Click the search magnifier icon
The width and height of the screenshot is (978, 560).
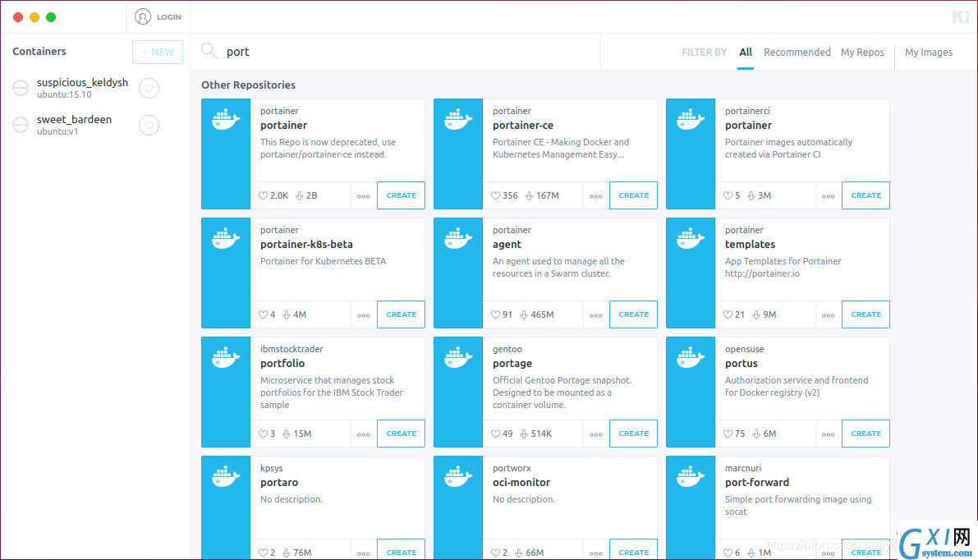click(209, 51)
